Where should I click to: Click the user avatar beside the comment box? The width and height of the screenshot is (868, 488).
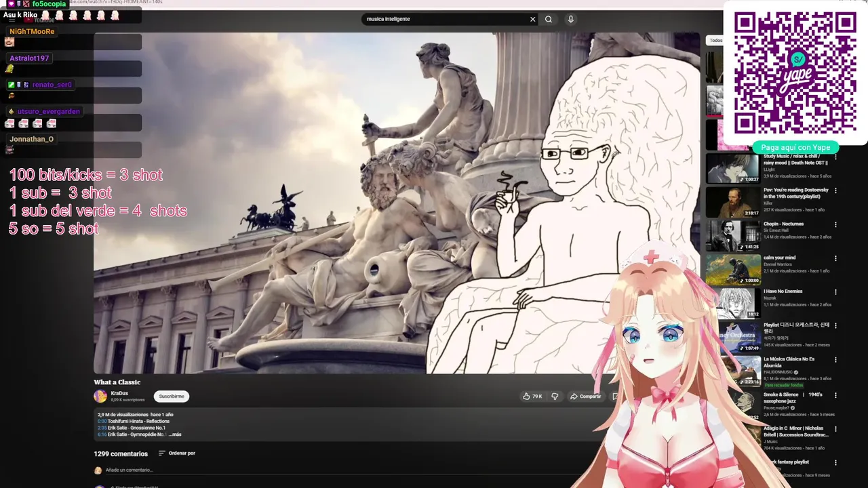(98, 470)
